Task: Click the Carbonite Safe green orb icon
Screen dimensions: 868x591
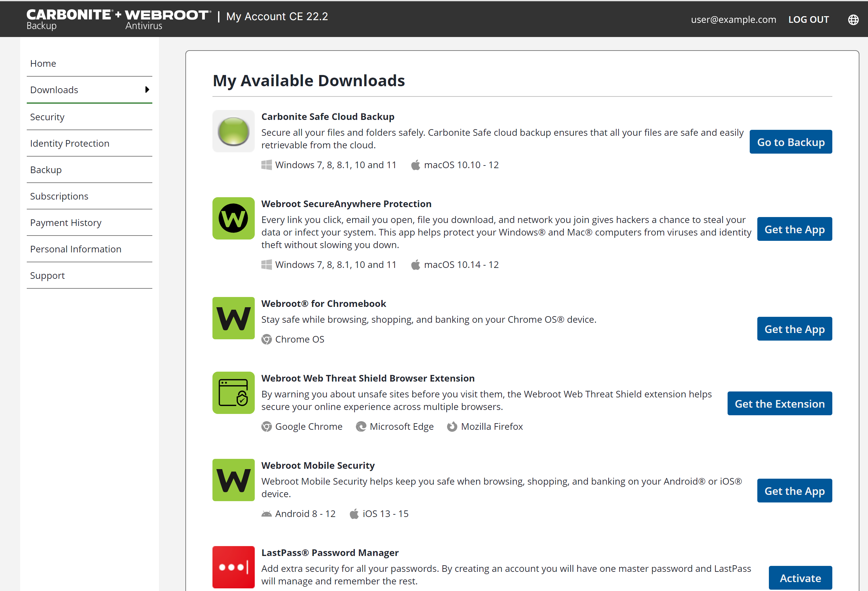Action: 233,131
